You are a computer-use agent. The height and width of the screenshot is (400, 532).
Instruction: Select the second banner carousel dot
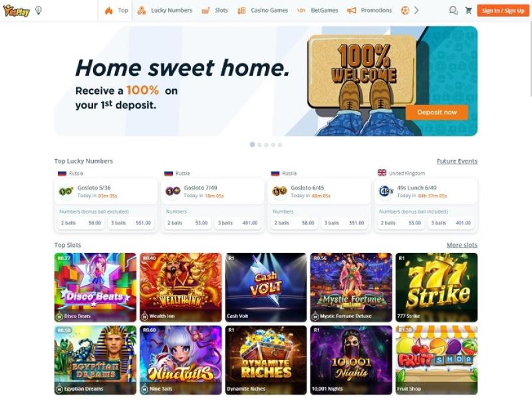point(259,144)
